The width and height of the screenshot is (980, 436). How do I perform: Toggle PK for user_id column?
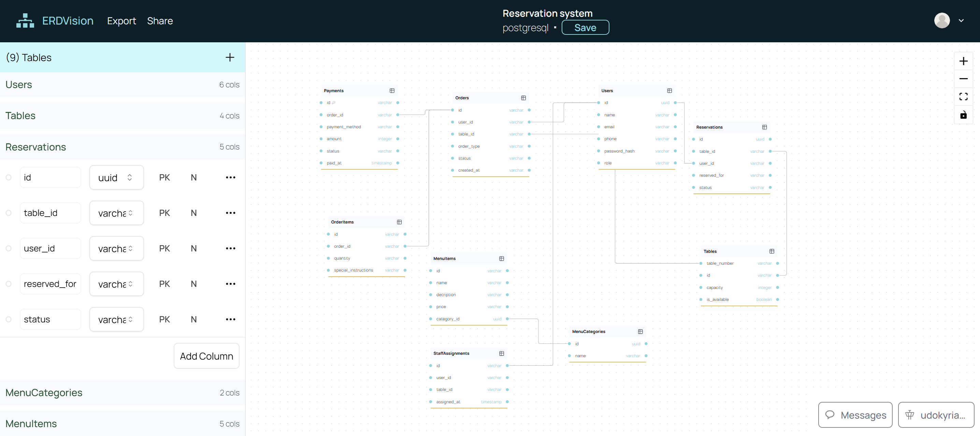164,248
